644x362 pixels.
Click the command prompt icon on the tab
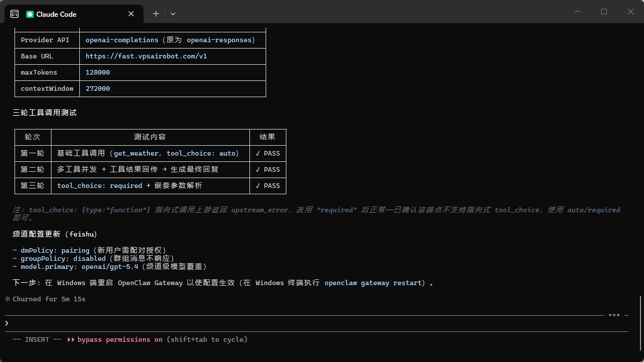[x=14, y=13]
